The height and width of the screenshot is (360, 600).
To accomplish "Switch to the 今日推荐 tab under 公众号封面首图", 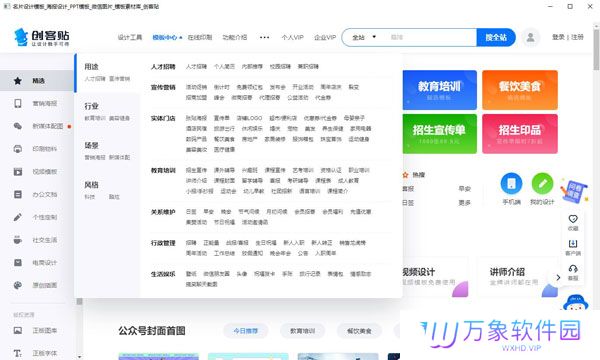I will coord(246,331).
